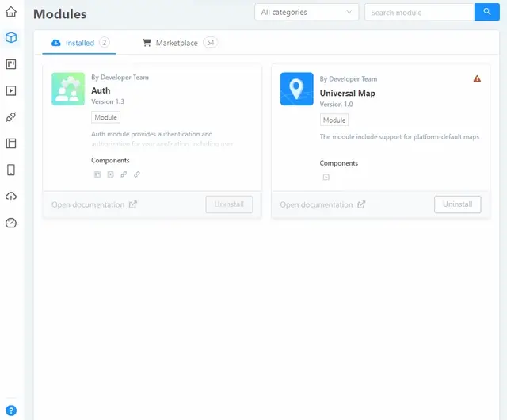Click the blue search magnifier button
507x420 pixels.
point(486,12)
